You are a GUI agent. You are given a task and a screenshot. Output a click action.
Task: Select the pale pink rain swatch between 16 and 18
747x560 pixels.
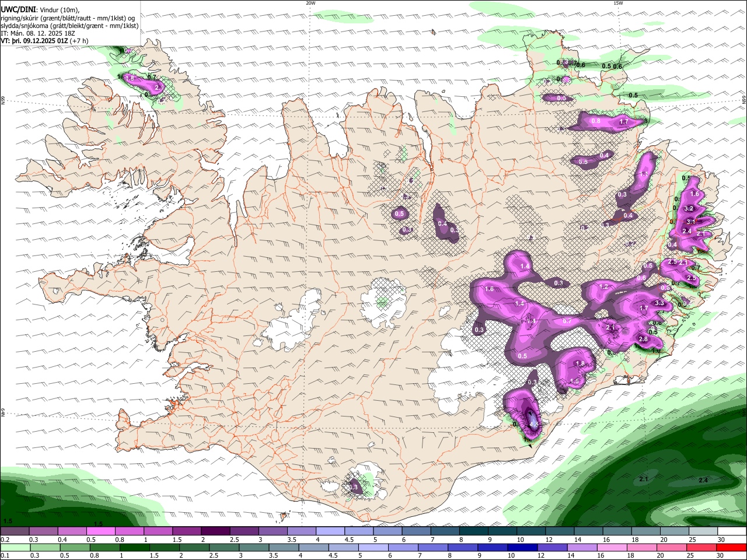pos(612,547)
